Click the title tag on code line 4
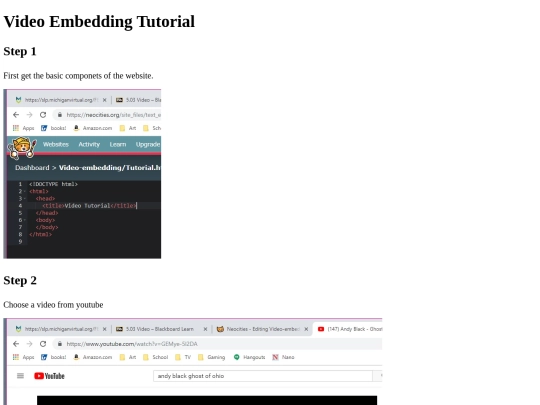The image size is (540, 405). click(x=90, y=206)
